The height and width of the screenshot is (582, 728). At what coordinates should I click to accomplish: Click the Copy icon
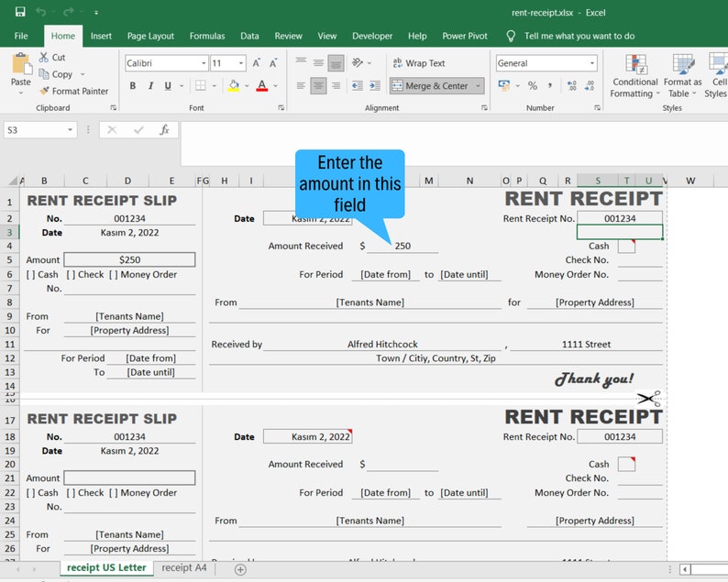tap(44, 74)
